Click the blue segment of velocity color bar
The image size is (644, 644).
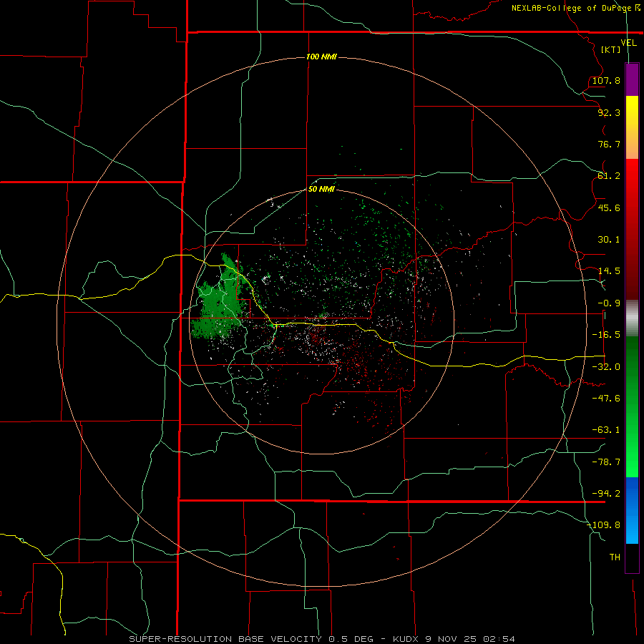click(632, 510)
